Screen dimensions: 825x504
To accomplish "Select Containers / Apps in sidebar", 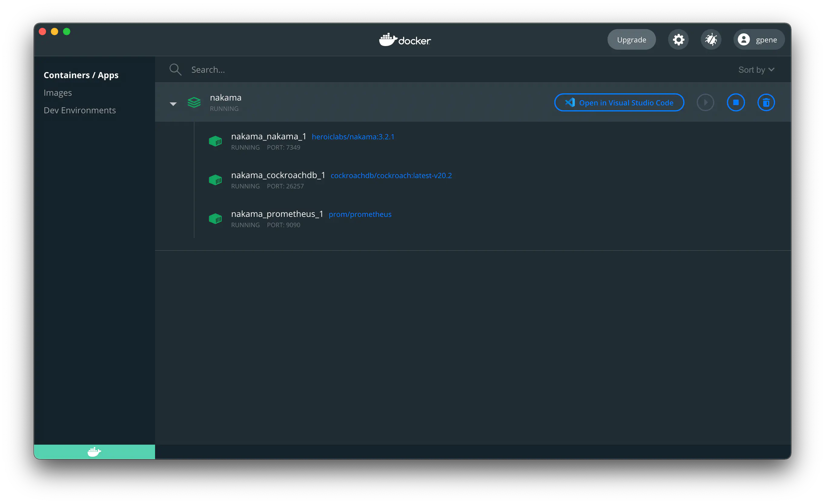I will tap(81, 75).
